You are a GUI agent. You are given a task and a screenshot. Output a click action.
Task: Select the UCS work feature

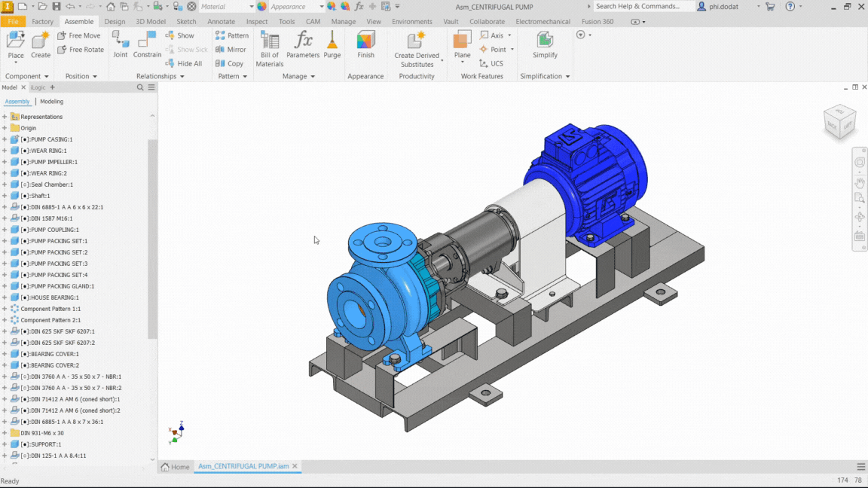pyautogui.click(x=491, y=63)
